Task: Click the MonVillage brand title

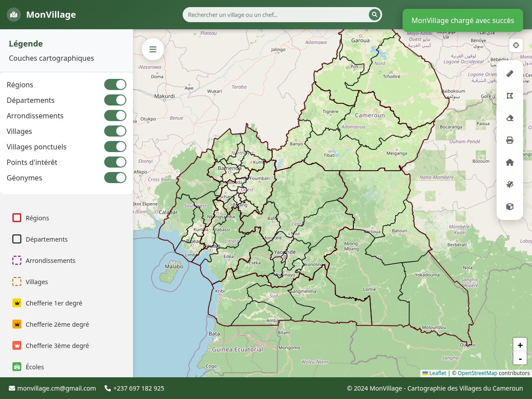Action: [51, 15]
